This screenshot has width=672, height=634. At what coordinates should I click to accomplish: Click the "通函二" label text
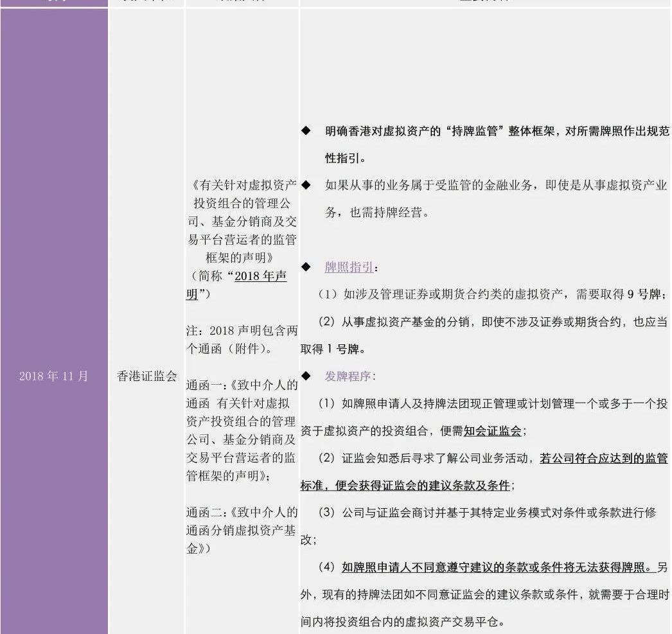click(204, 513)
